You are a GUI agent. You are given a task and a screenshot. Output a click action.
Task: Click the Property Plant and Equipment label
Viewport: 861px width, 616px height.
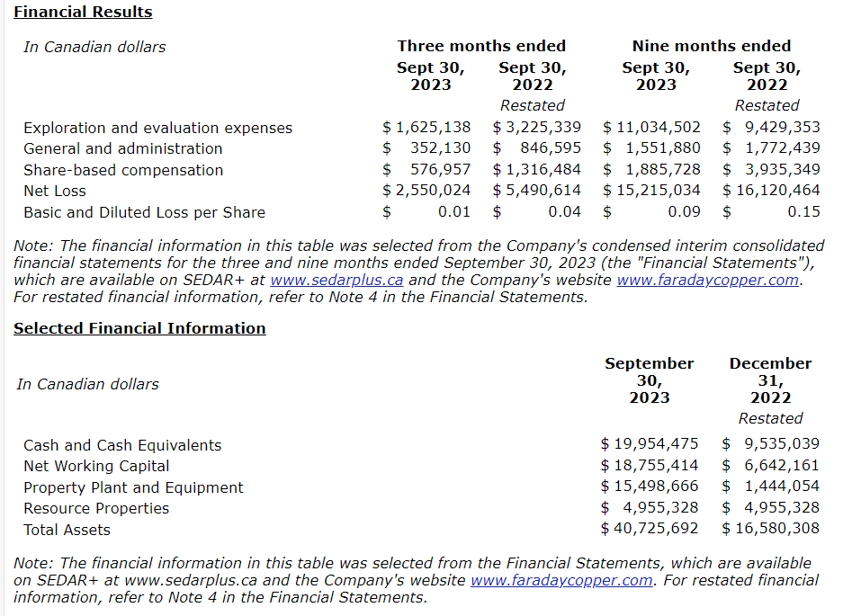click(133, 487)
